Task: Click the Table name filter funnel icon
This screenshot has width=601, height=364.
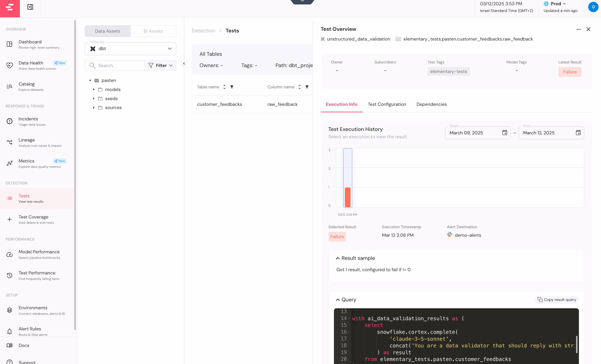Action: click(x=232, y=87)
